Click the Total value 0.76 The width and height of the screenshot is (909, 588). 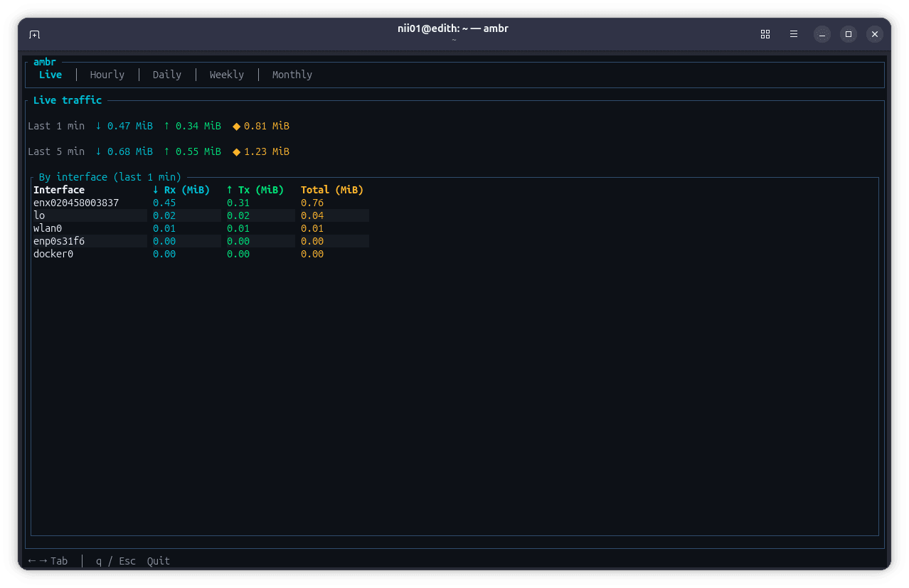tap(312, 203)
